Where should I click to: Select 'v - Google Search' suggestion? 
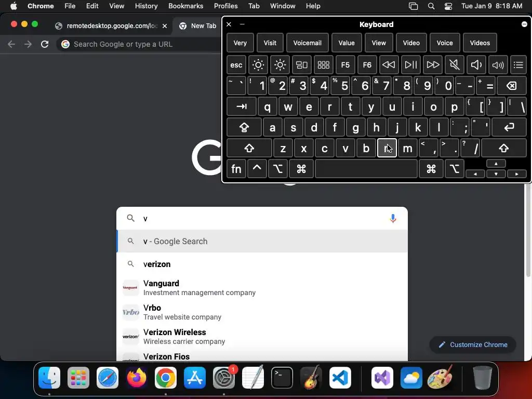point(262,241)
